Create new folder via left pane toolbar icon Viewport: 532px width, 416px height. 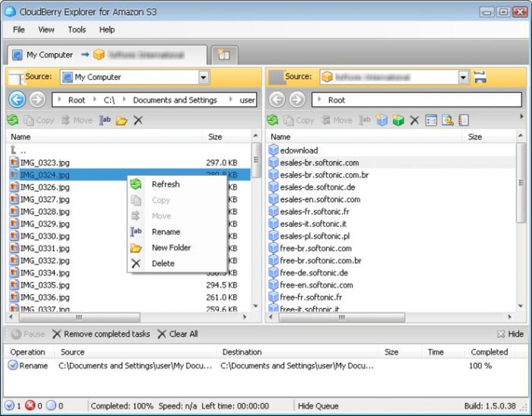(121, 120)
